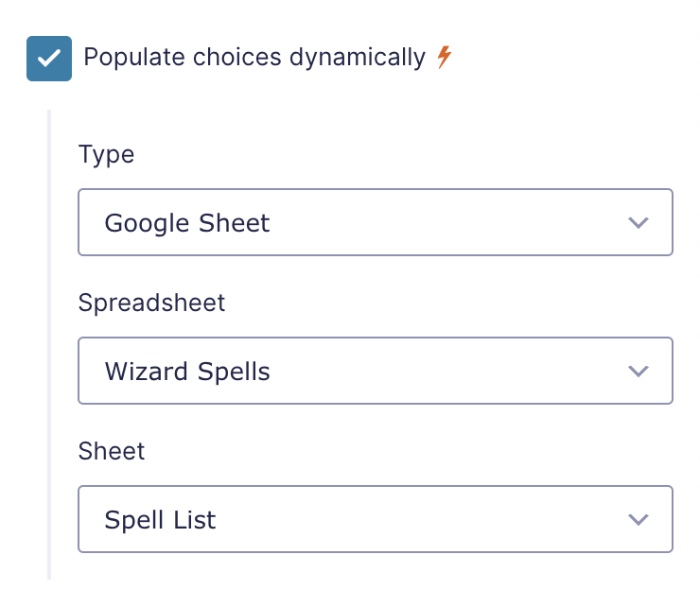
Task: Focus the combo box showing Google Sheet
Action: click(x=376, y=222)
